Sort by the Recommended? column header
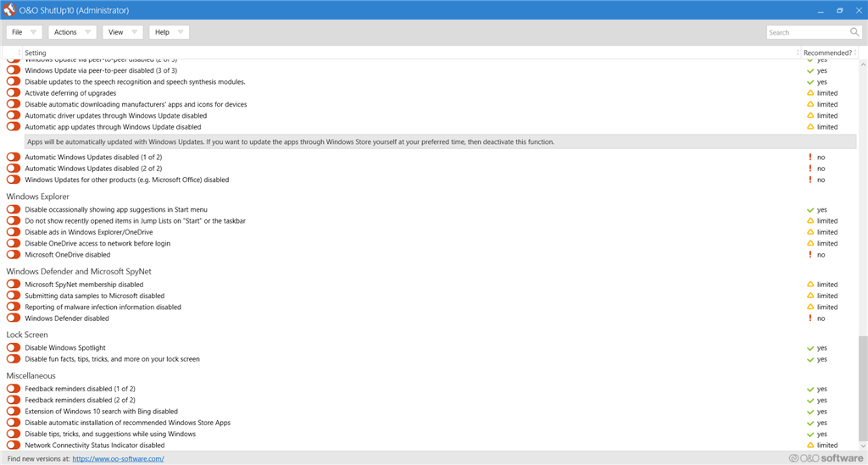The width and height of the screenshot is (868, 465). pyautogui.click(x=827, y=53)
